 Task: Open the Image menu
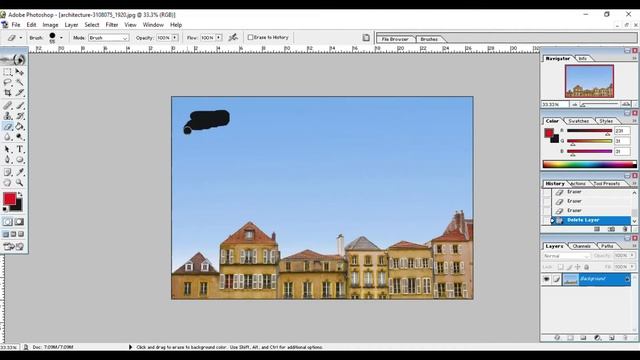pos(50,25)
